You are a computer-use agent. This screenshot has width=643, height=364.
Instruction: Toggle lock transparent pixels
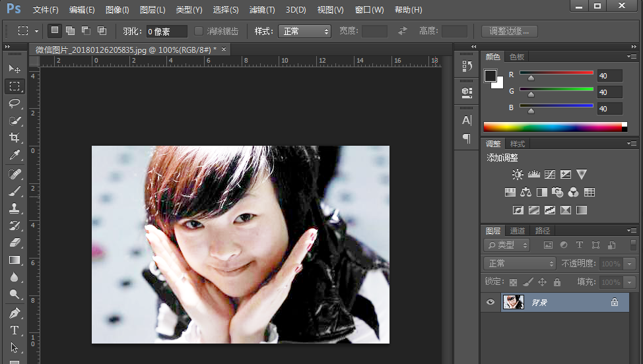pyautogui.click(x=513, y=282)
